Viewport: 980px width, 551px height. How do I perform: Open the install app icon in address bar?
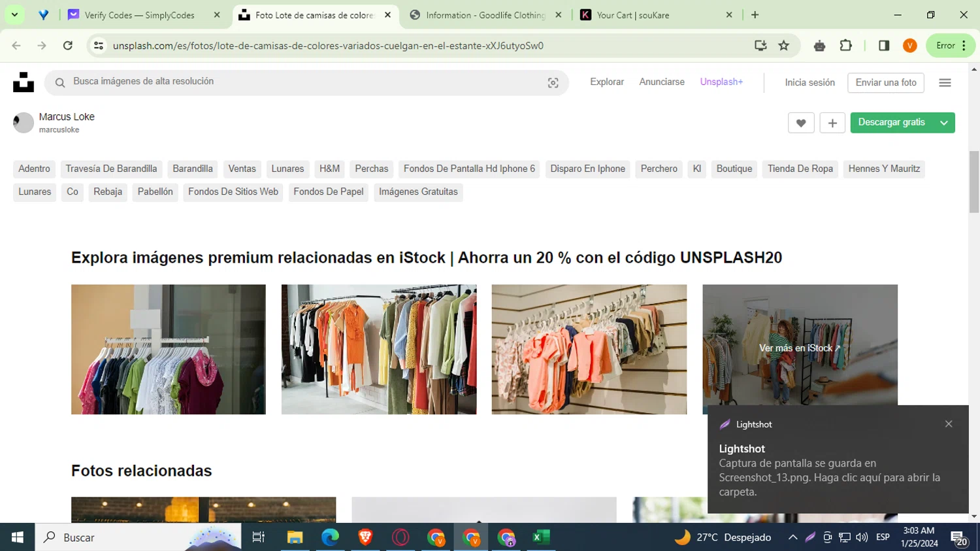760,46
